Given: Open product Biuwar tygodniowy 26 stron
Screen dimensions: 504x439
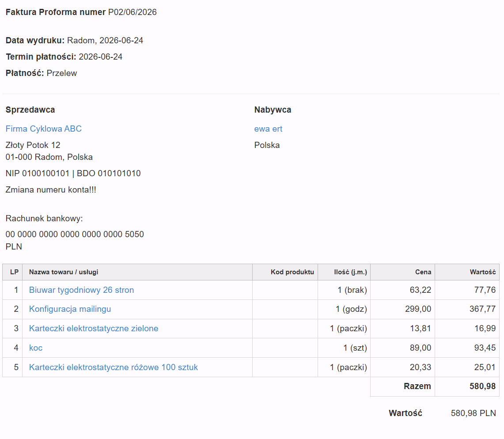Looking at the screenshot, I should pyautogui.click(x=81, y=290).
